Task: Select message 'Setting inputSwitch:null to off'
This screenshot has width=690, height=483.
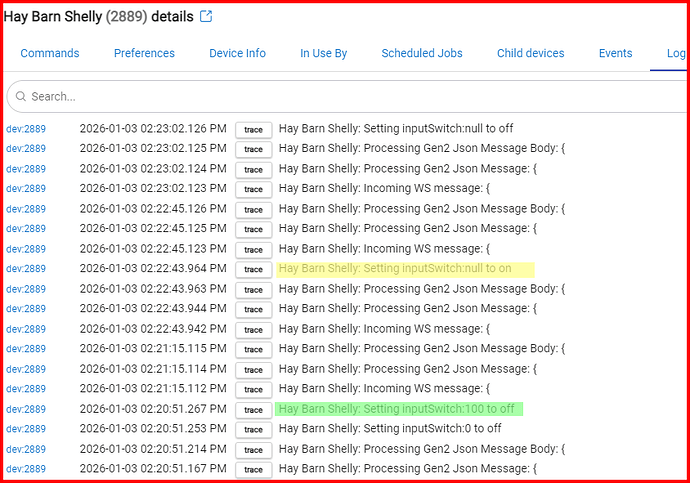Action: [x=396, y=128]
